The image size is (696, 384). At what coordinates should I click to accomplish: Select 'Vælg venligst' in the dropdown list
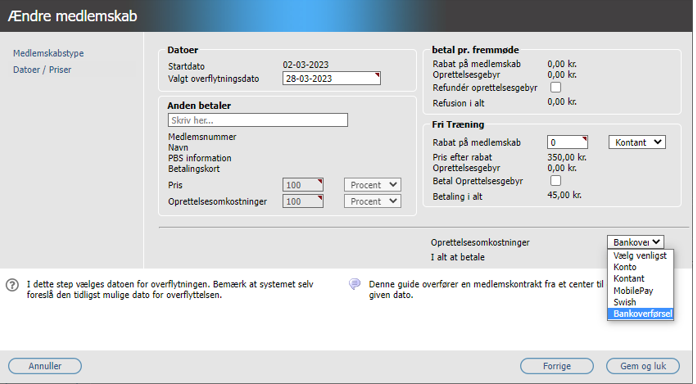[640, 256]
